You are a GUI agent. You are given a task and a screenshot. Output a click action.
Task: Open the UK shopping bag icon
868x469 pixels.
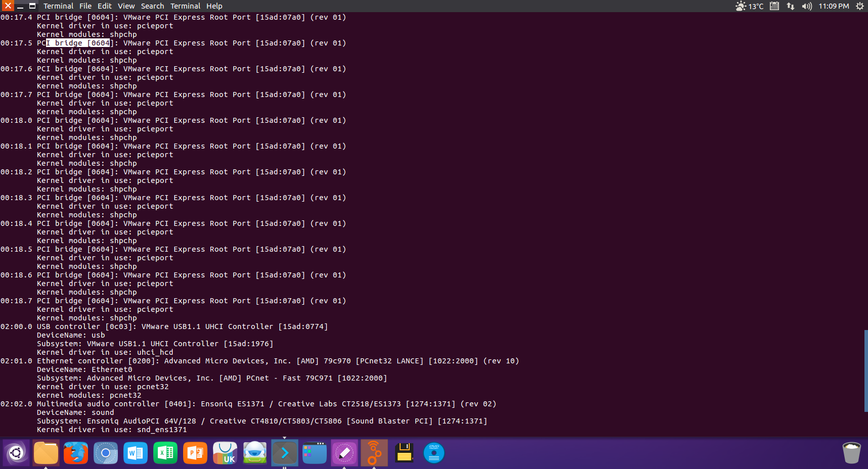[225, 453]
